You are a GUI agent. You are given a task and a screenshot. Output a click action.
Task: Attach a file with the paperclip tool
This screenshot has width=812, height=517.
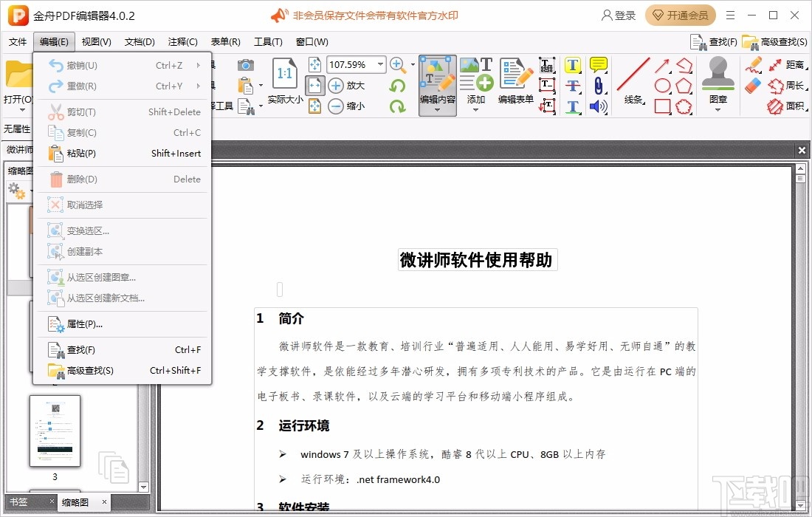pyautogui.click(x=598, y=87)
